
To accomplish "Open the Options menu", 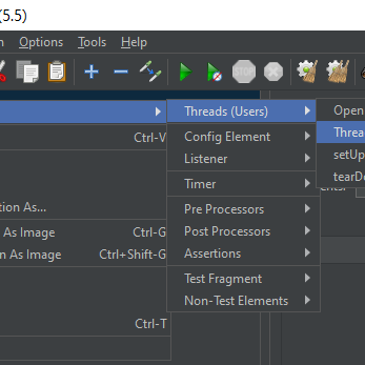I will coord(41,42).
